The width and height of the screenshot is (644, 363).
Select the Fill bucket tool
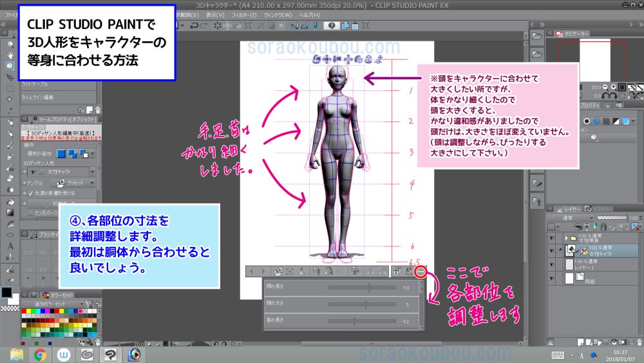tap(10, 201)
